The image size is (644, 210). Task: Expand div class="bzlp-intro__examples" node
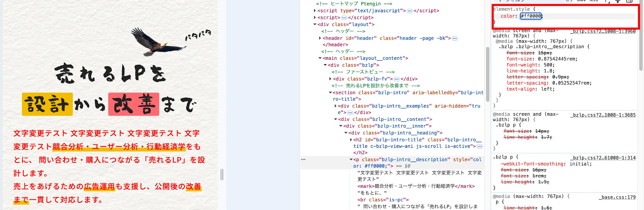tap(336, 106)
